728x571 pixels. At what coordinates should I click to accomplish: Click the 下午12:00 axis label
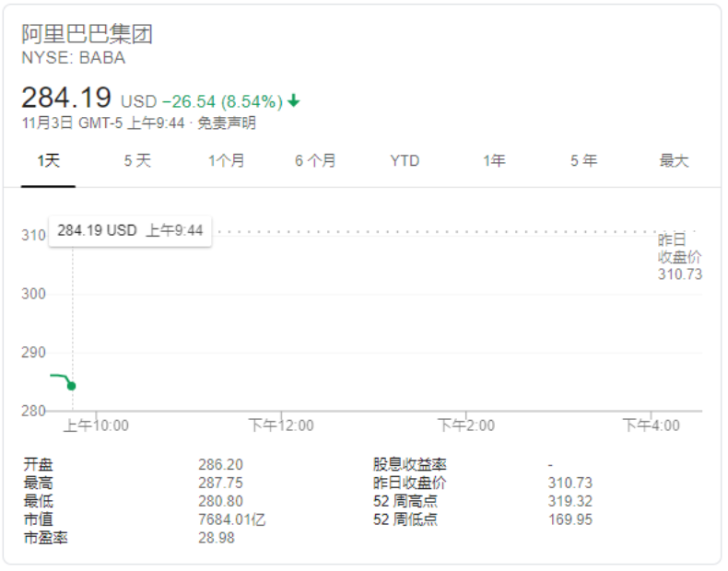point(281,425)
